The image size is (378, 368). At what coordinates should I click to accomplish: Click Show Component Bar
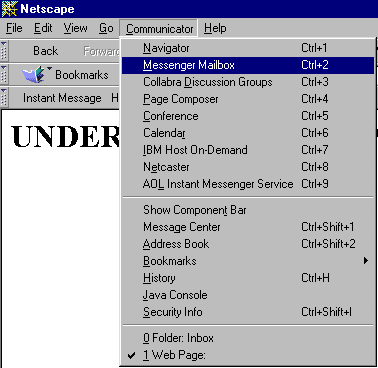248,210
